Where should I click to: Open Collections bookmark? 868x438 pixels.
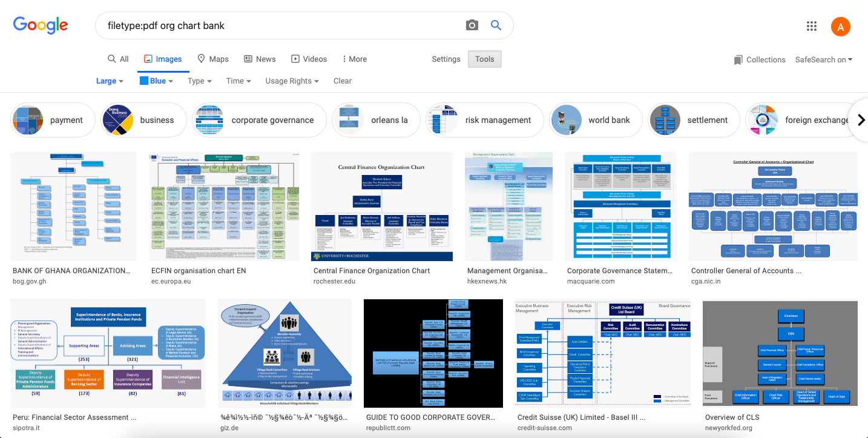(760, 59)
